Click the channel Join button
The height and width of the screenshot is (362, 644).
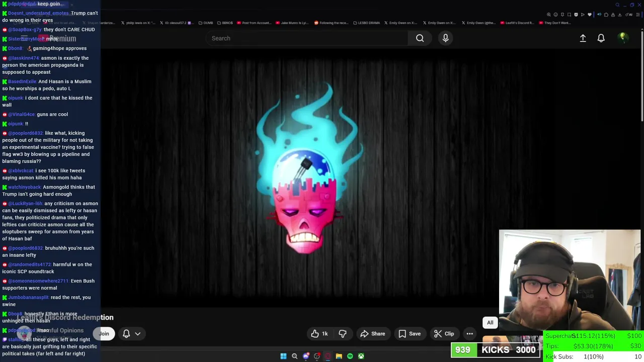pos(104,334)
